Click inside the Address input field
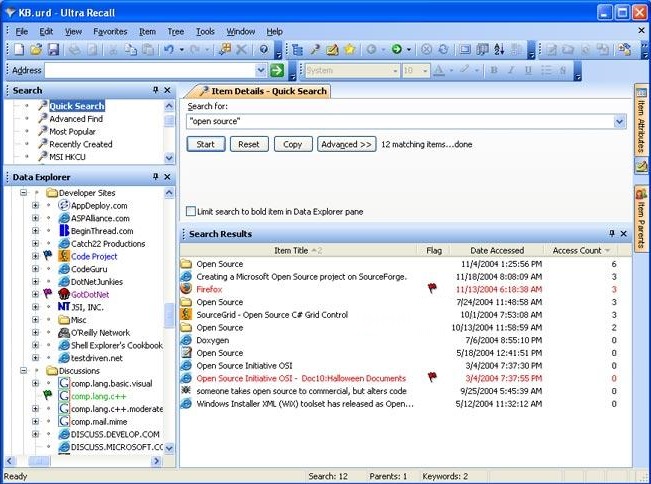The image size is (651, 484). click(x=151, y=70)
